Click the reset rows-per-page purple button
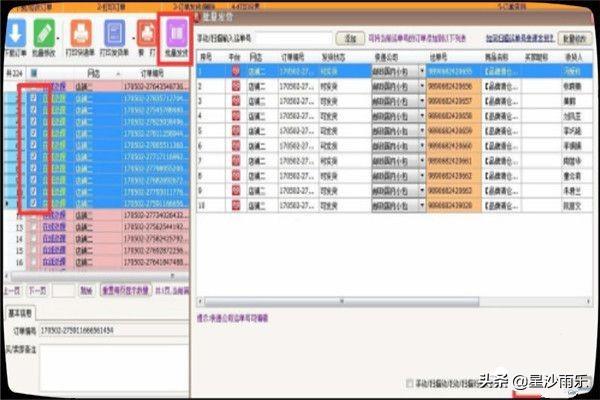 pyautogui.click(x=126, y=291)
